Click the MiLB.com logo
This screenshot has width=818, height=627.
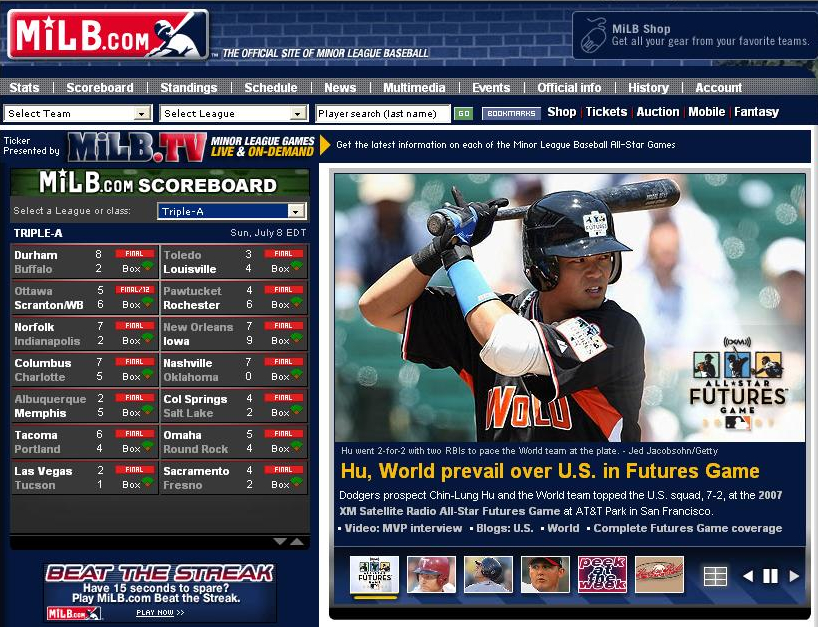[x=108, y=34]
